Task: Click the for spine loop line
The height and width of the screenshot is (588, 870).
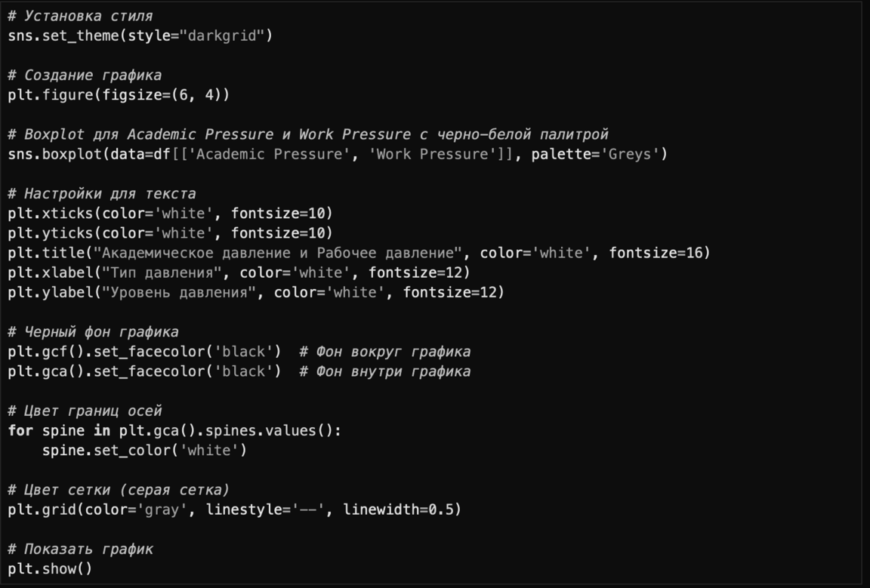Action: click(174, 431)
